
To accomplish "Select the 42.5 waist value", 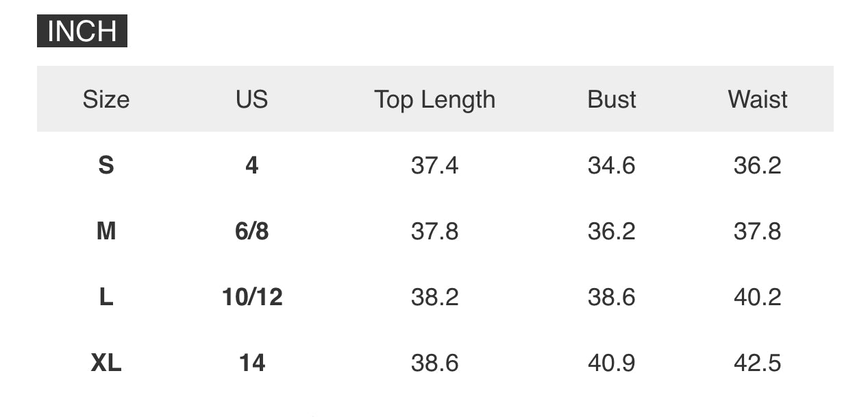I will tap(757, 363).
